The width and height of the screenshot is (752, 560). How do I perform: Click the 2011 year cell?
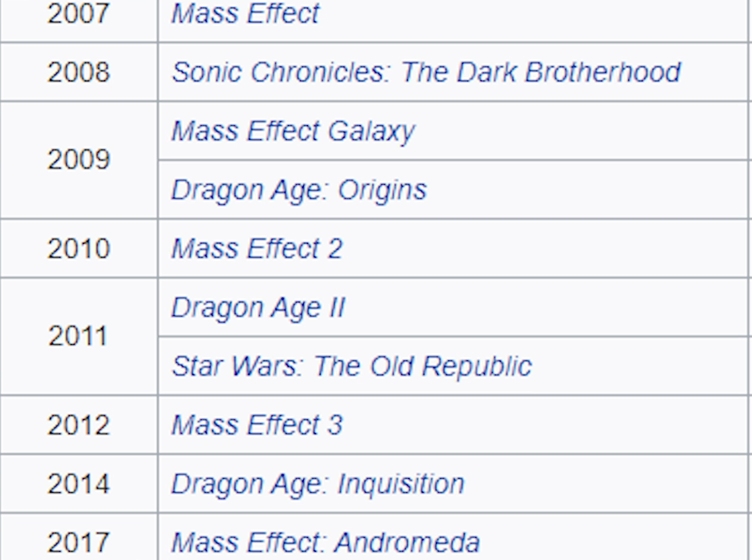(79, 336)
